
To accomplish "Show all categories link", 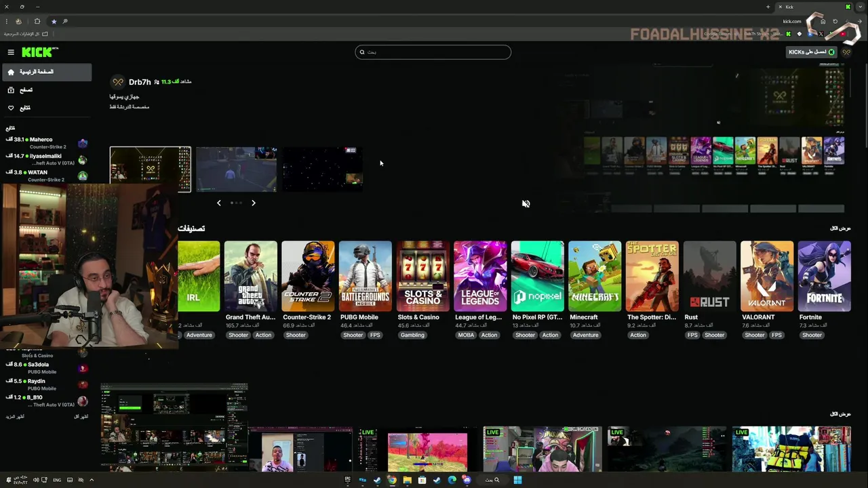I will coord(840,228).
